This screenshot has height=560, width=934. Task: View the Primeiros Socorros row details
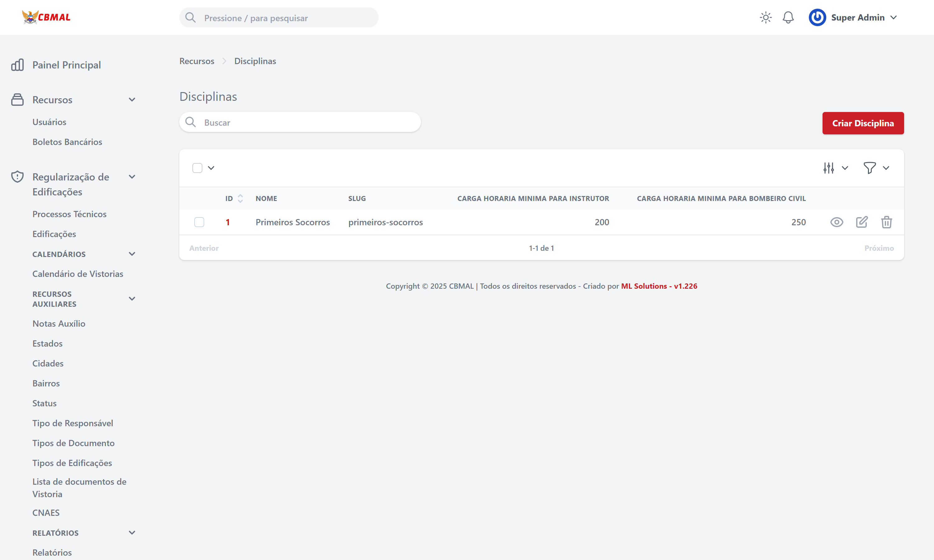pos(837,222)
